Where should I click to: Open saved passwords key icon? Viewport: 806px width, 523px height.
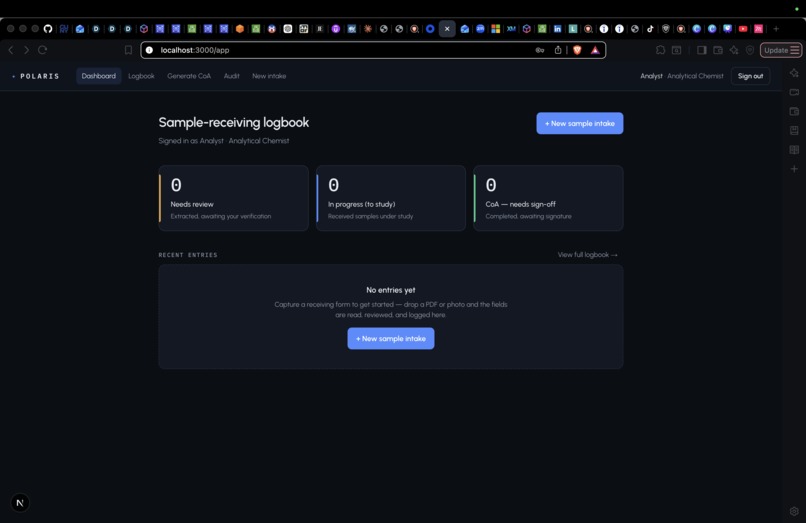pyautogui.click(x=540, y=50)
